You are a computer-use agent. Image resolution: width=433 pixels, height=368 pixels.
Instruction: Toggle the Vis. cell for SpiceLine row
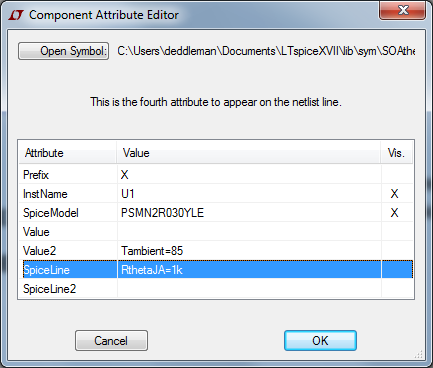coord(397,270)
